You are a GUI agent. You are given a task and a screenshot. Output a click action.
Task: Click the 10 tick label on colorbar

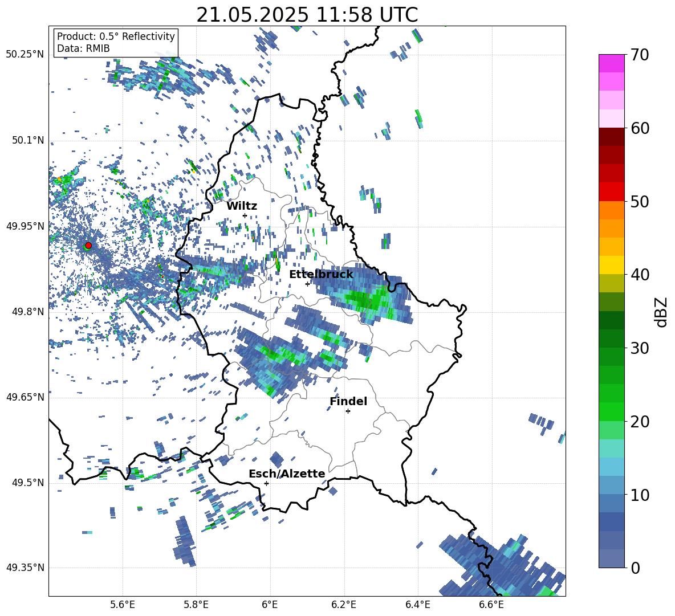[640, 495]
